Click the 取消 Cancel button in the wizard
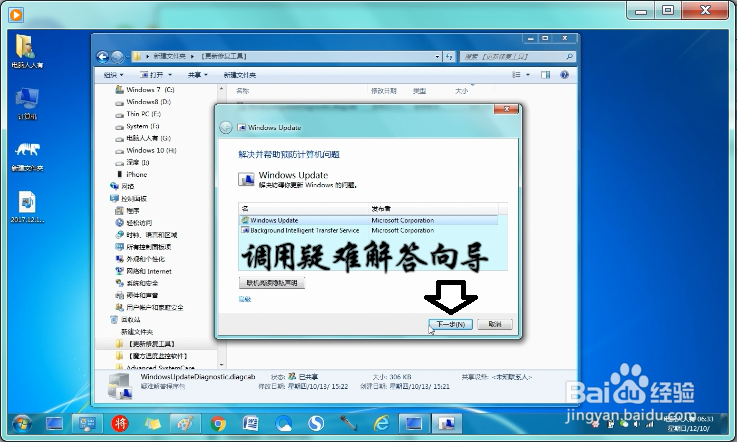The height and width of the screenshot is (442, 737). coord(494,324)
